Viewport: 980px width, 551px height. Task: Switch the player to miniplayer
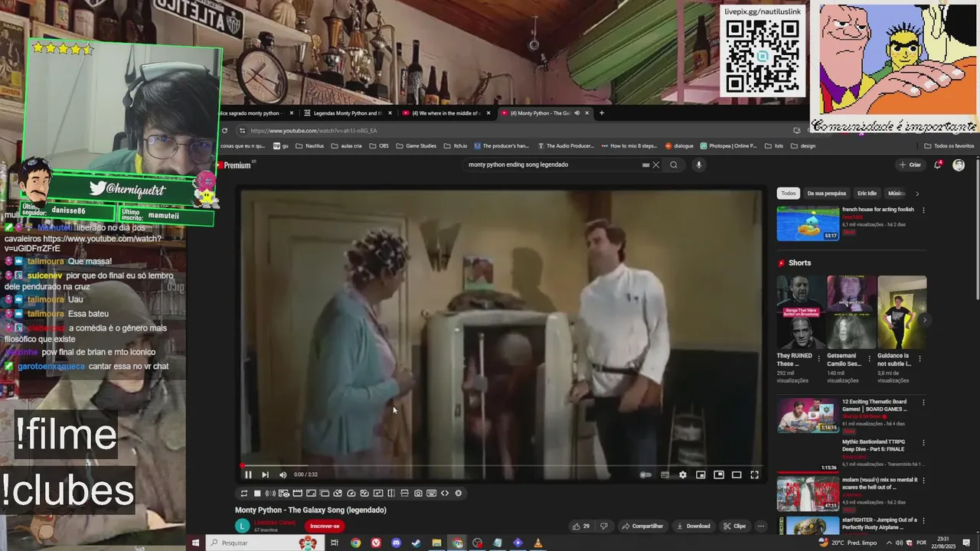701,474
